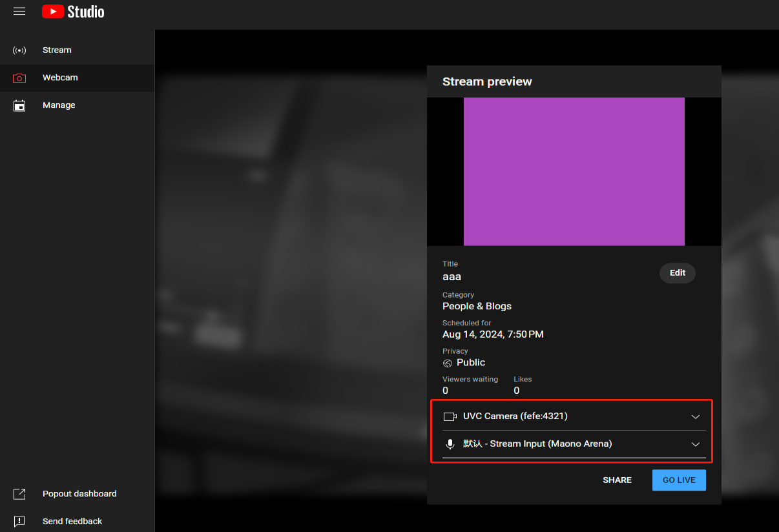The image size is (779, 532).
Task: Click the Webcam camera icon in sidebar
Action: (19, 78)
